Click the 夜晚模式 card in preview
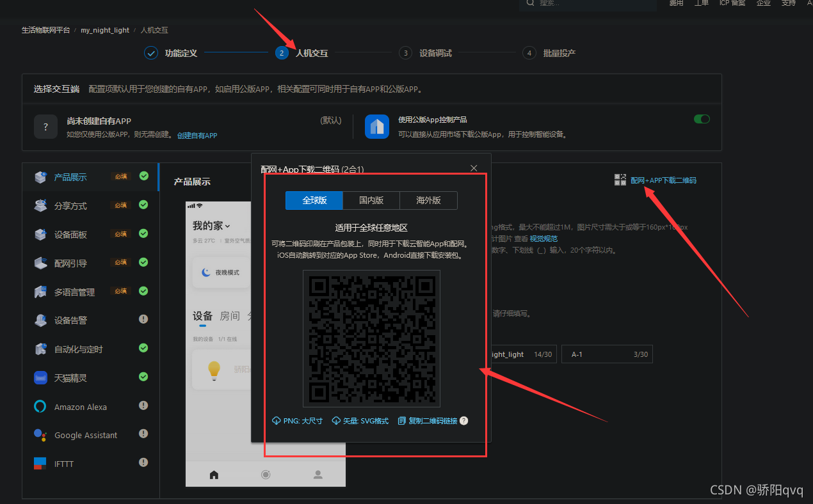Viewport: 813px width, 504px height. [x=221, y=272]
